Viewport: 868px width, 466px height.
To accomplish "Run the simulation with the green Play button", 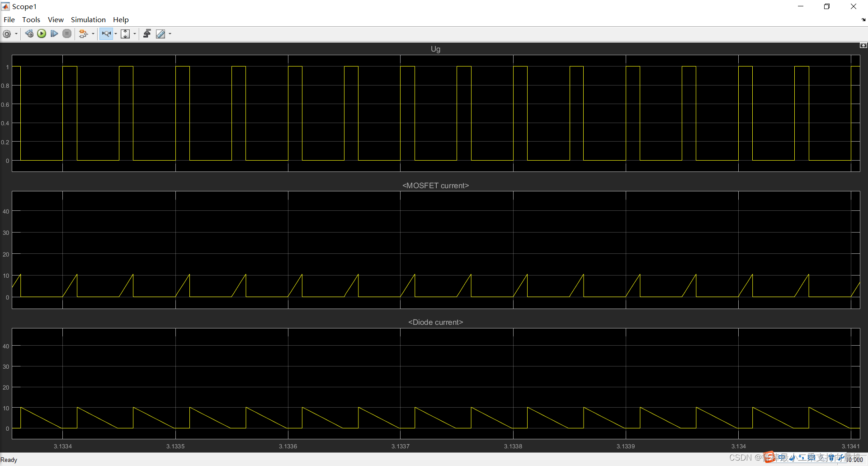I will pos(42,34).
